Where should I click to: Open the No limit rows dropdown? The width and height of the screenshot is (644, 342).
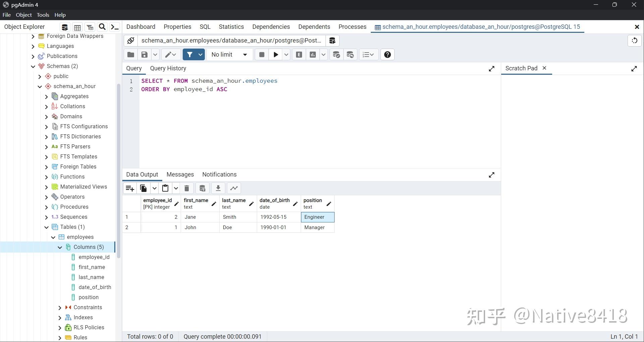(x=230, y=55)
